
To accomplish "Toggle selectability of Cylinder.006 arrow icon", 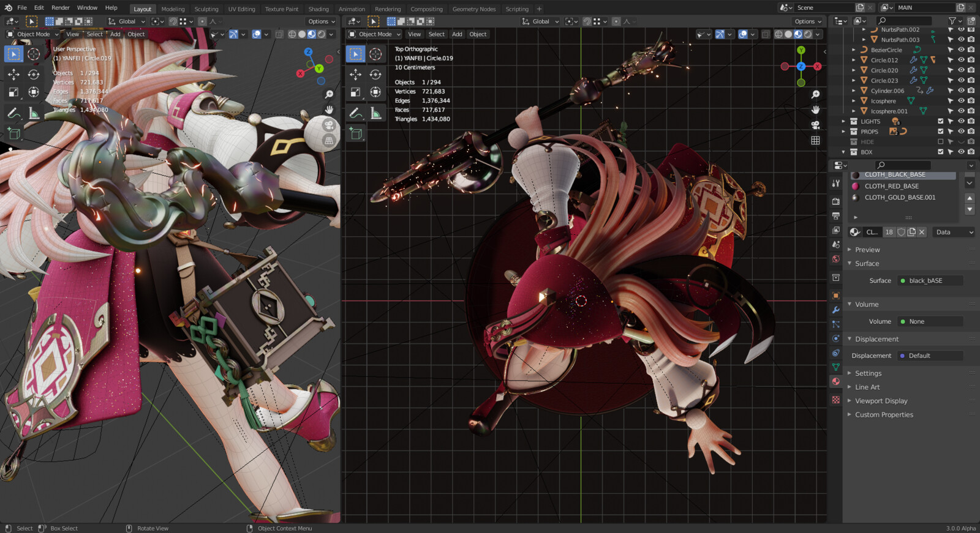I will coord(951,91).
